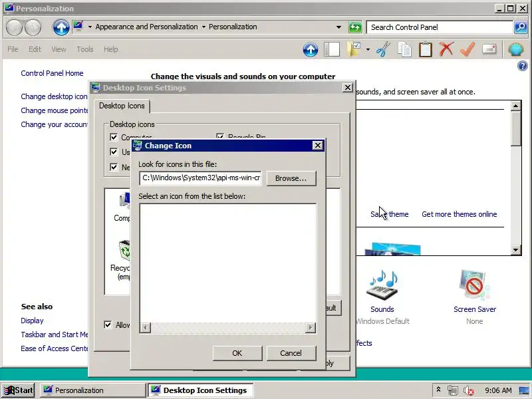This screenshot has height=399, width=532.
Task: Open the Control Panel Home link
Action: click(x=52, y=73)
